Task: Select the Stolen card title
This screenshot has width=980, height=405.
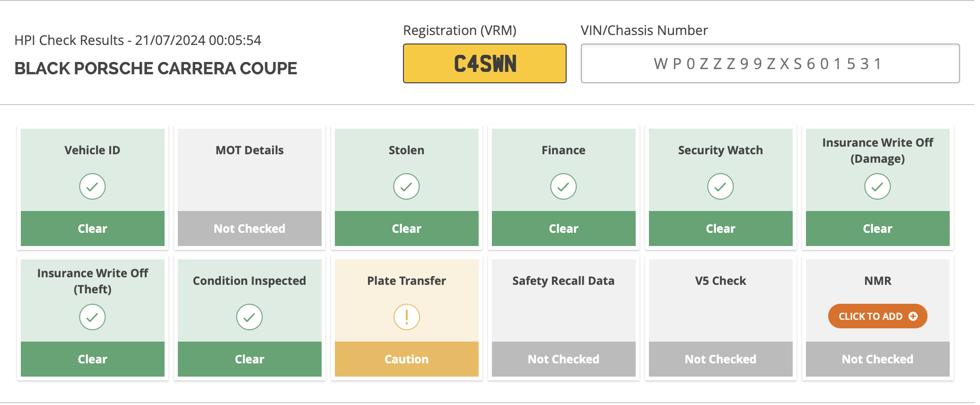Action: pyautogui.click(x=406, y=150)
